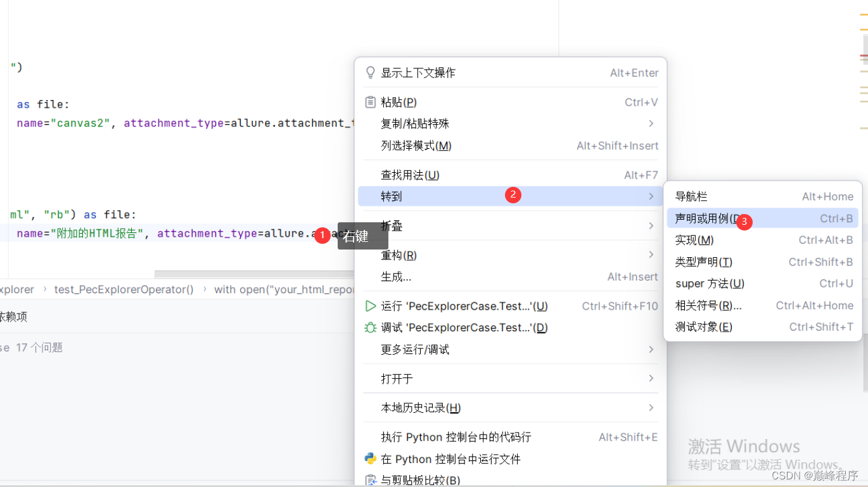The height and width of the screenshot is (487, 868).
Task: Click the compare-with-clipboard icon
Action: 371,480
